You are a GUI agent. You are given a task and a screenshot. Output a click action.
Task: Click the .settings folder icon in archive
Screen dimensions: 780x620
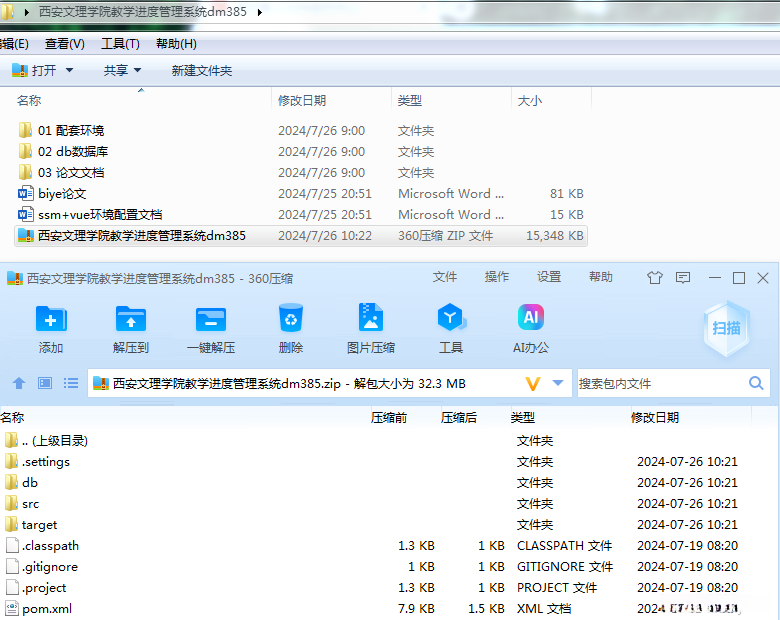(11, 461)
